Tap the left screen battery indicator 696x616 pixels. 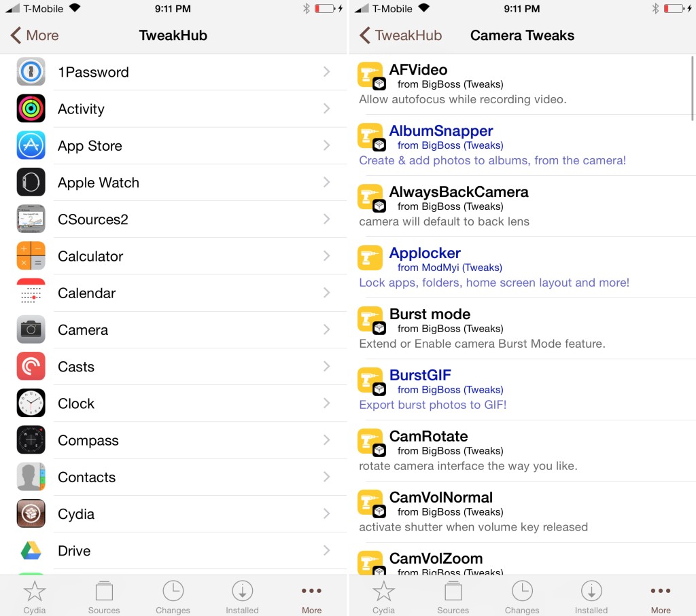click(x=326, y=8)
